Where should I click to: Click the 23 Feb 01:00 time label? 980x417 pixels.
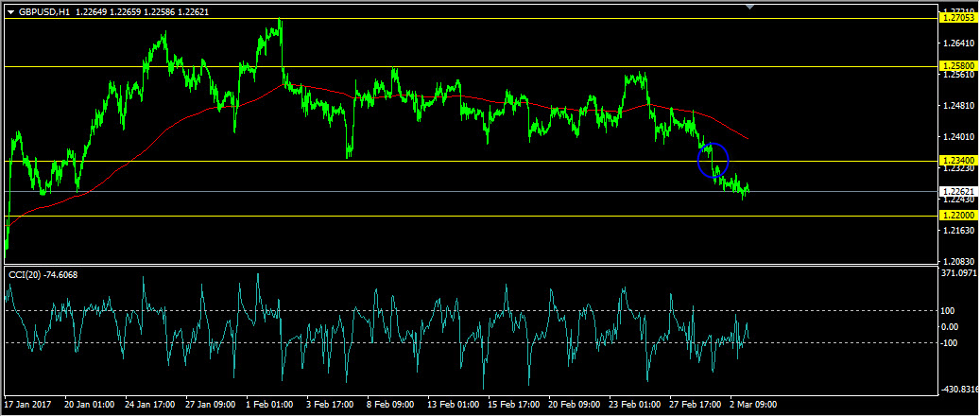click(635, 405)
